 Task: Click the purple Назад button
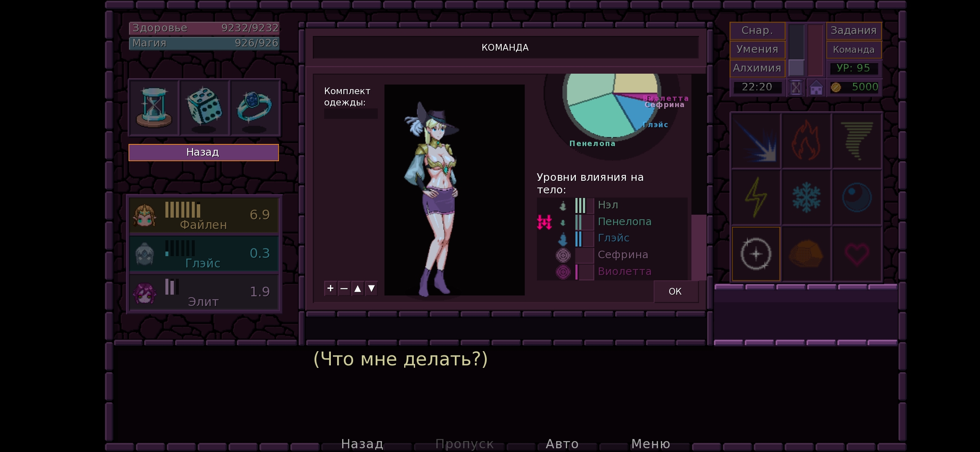pos(204,152)
